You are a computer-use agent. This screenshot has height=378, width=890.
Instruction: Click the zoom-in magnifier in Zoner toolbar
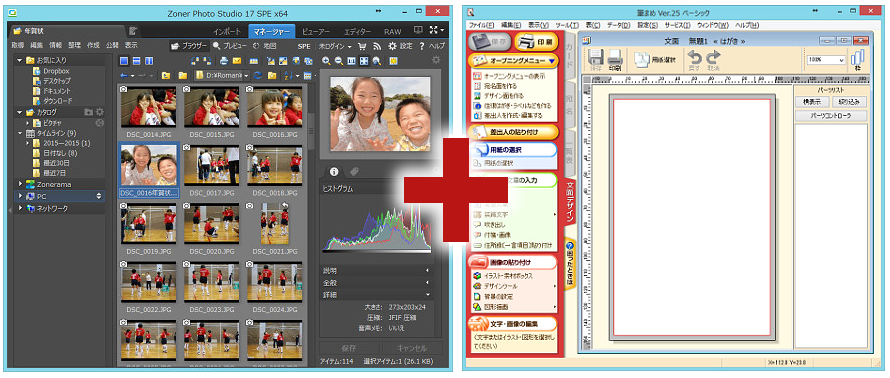[326, 61]
